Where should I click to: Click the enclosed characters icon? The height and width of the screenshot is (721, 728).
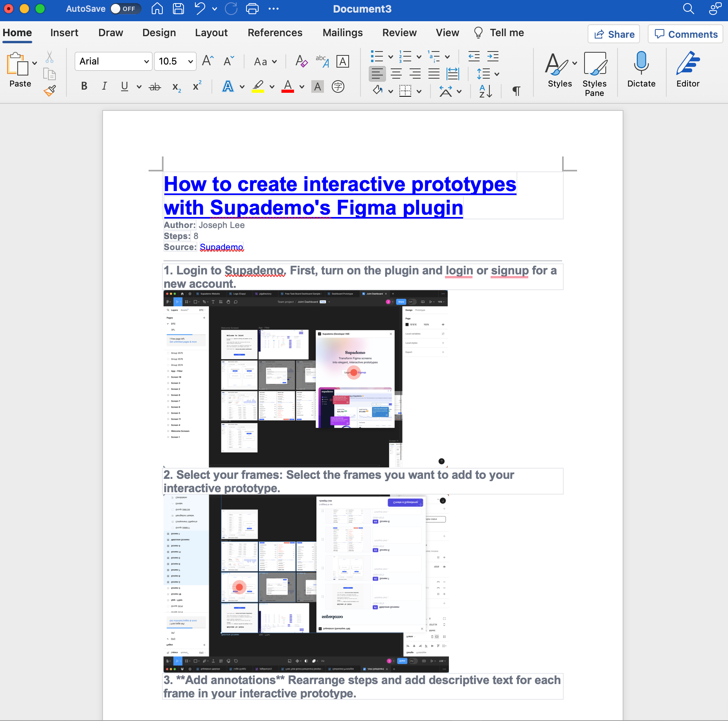click(338, 86)
